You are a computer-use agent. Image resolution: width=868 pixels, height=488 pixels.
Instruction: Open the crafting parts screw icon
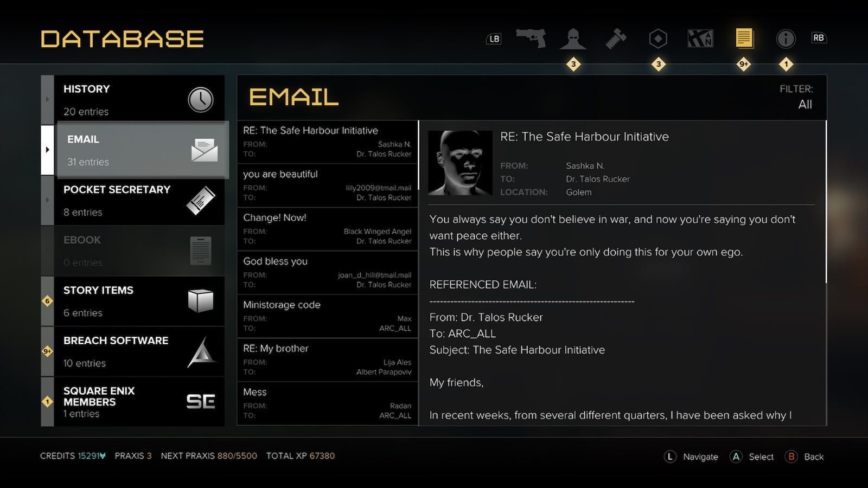tap(616, 38)
